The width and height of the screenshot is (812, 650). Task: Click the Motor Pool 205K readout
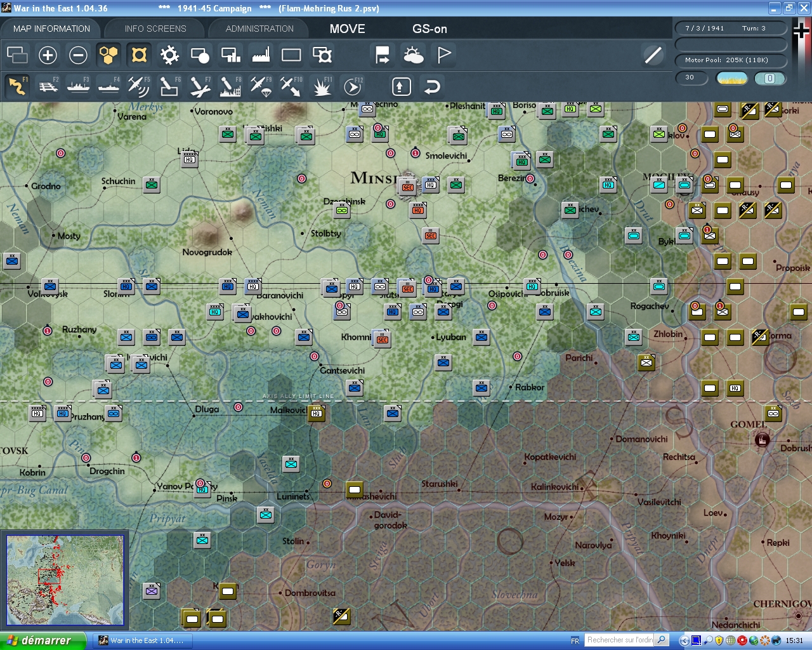tap(731, 60)
